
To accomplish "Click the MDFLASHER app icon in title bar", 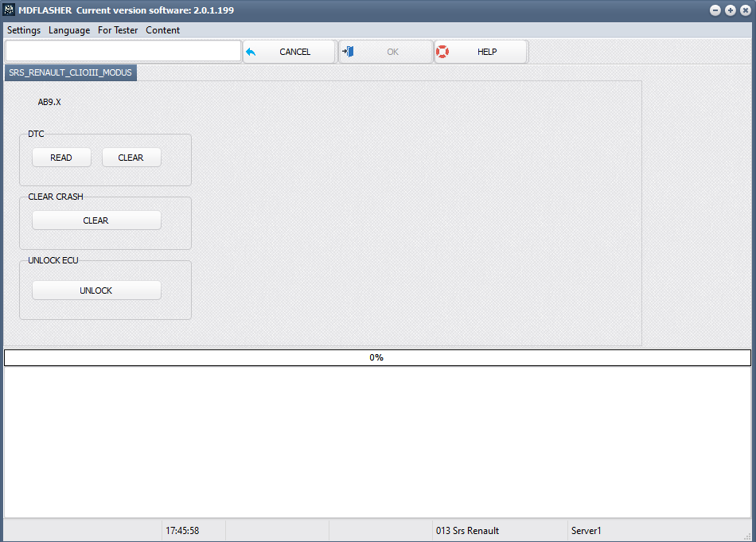I will pos(9,10).
